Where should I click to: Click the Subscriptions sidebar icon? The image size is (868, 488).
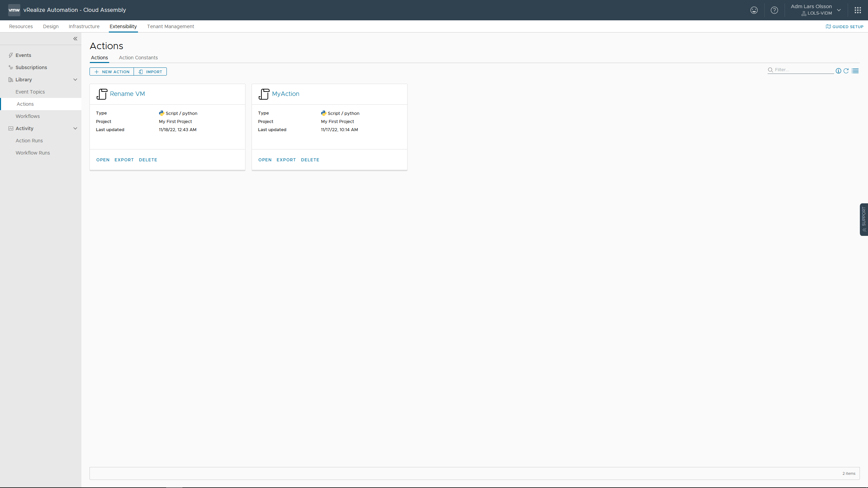point(11,67)
